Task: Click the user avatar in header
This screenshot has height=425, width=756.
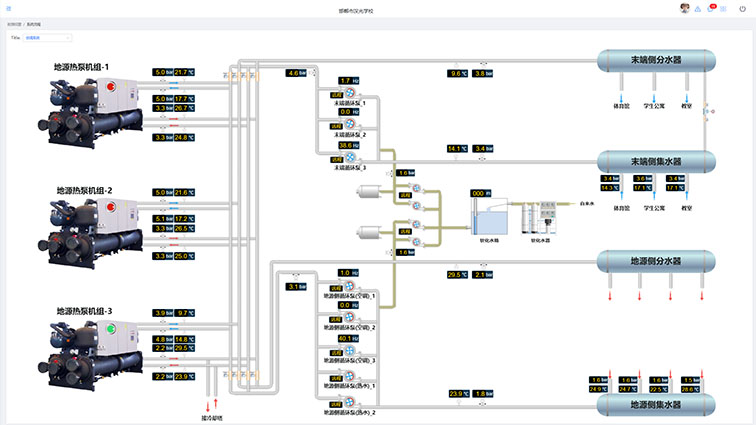Action: pos(685,8)
